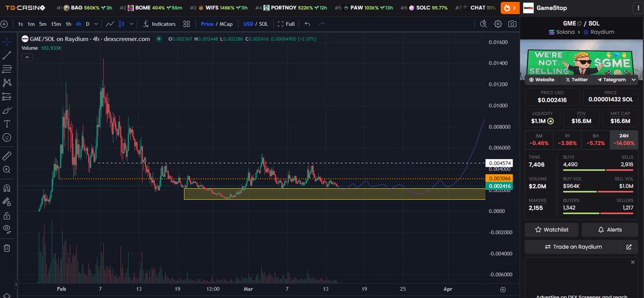Open Raydium trade in external window
The height and width of the screenshot is (298, 644).
(629, 247)
